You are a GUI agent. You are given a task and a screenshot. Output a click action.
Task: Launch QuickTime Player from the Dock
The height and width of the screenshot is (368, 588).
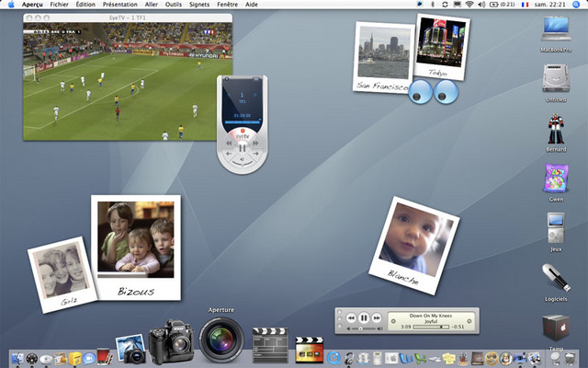click(334, 358)
